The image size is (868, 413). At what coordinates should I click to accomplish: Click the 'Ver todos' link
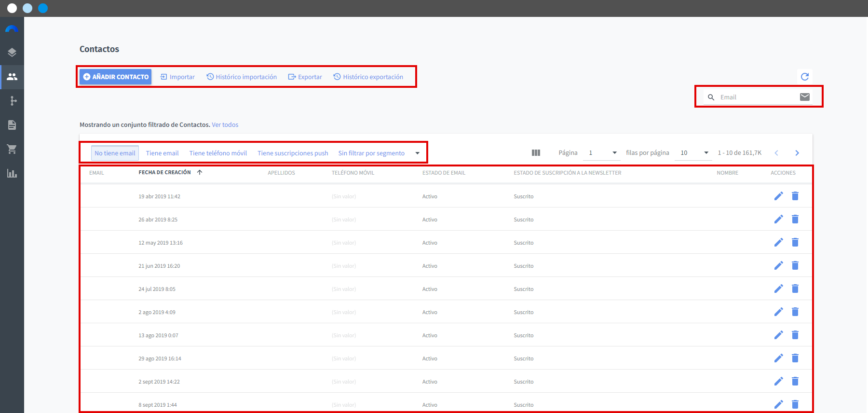[225, 124]
